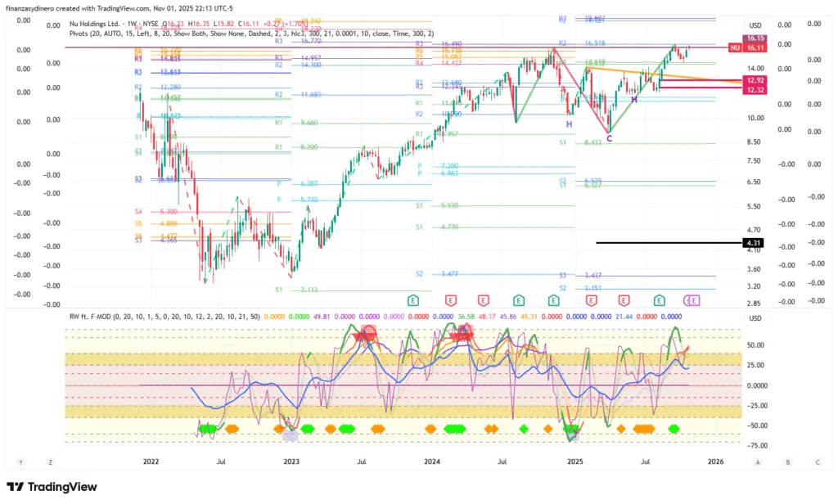Click the TradingView logo
The width and height of the screenshot is (838, 504).
pos(52,487)
